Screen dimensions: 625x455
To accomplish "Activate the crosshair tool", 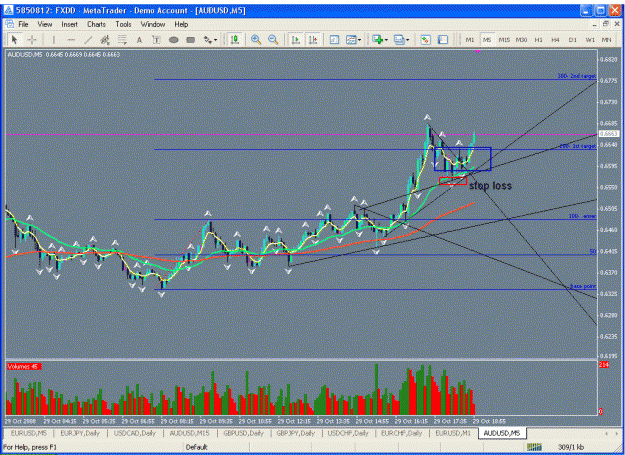I will point(32,39).
